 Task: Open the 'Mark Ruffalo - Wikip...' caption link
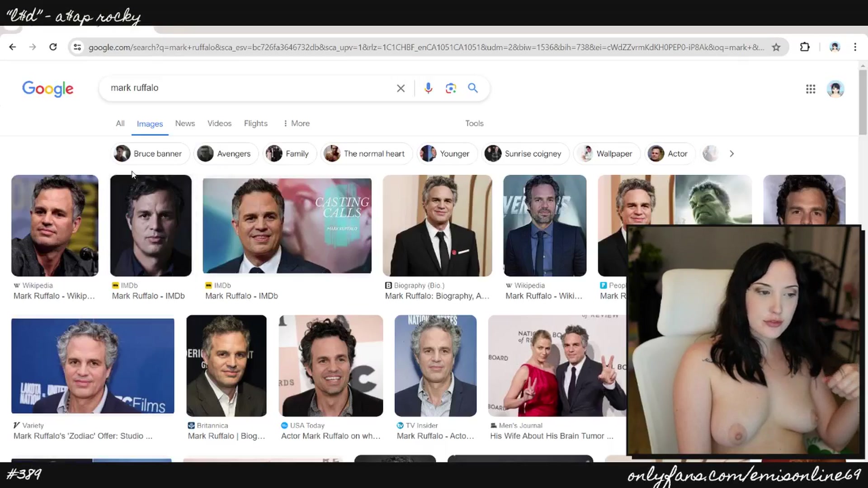click(x=54, y=296)
